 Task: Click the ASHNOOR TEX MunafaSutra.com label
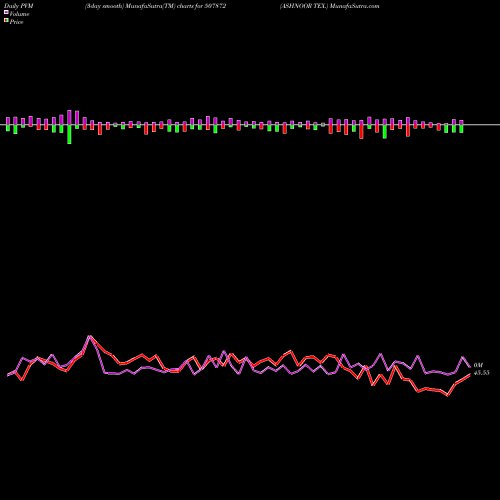click(329, 6)
